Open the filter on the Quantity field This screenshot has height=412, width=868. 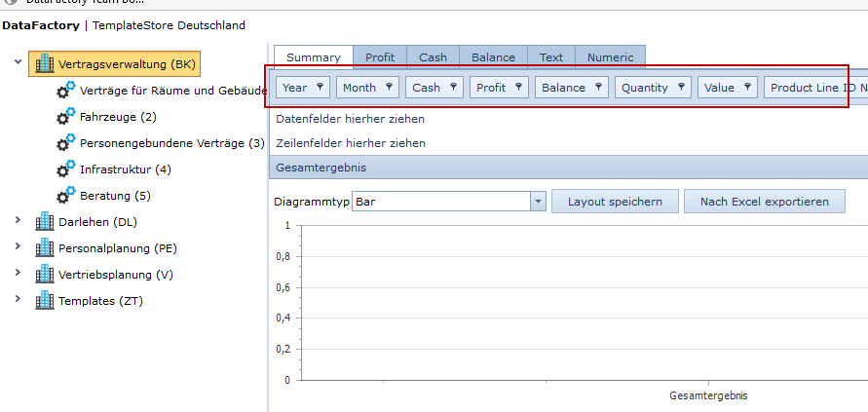(681, 88)
